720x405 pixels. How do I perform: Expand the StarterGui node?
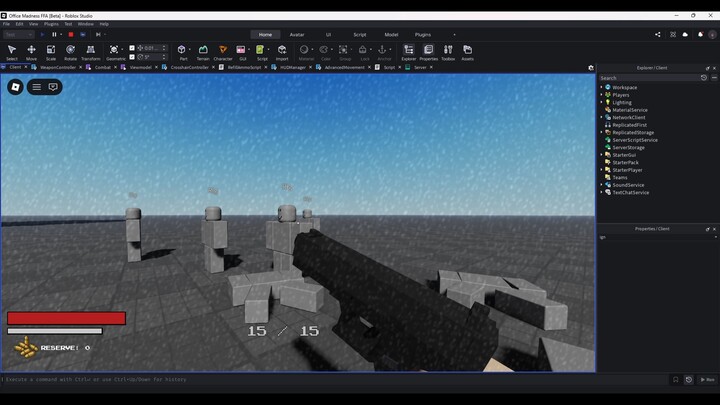point(602,155)
